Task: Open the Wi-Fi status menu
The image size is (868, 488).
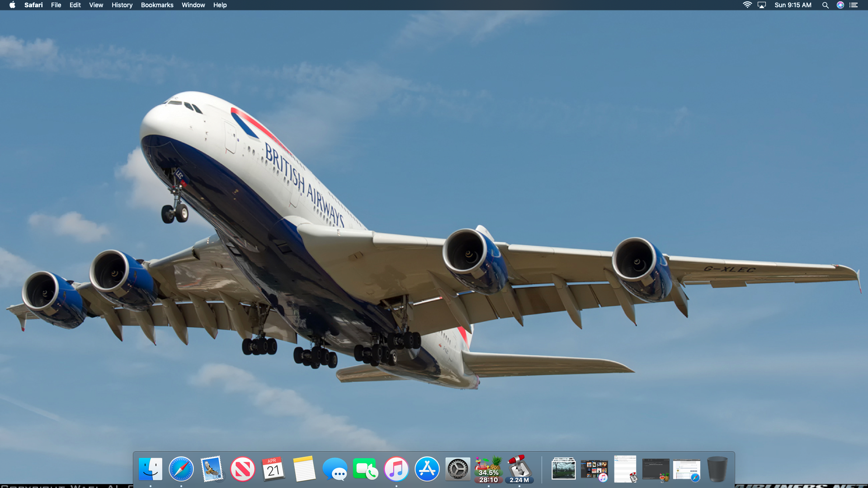Action: (x=747, y=5)
